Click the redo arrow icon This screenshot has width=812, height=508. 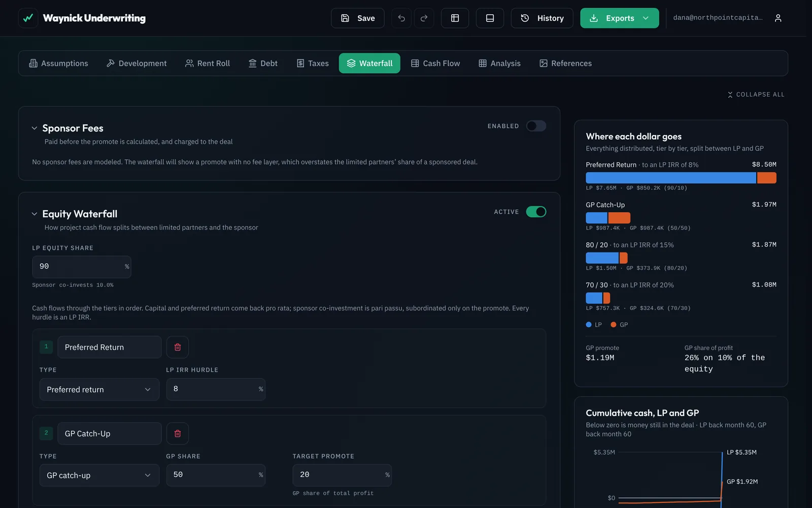[424, 18]
